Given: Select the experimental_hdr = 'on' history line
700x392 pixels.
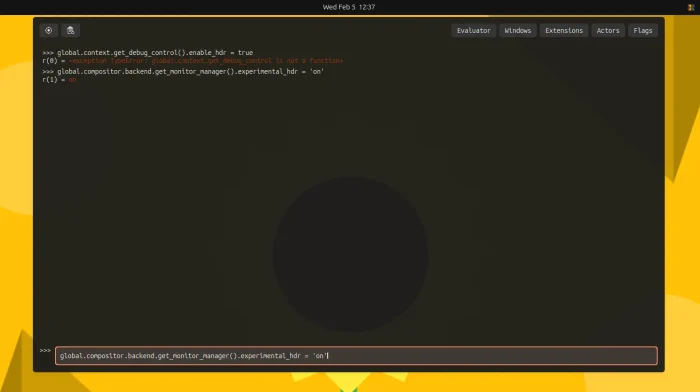Looking at the screenshot, I should tap(183, 71).
